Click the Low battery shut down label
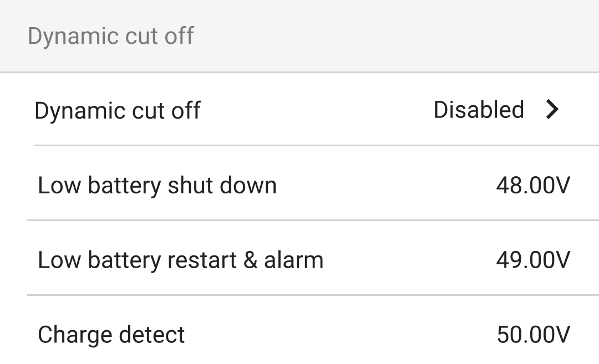The image size is (599, 364). [x=157, y=185]
